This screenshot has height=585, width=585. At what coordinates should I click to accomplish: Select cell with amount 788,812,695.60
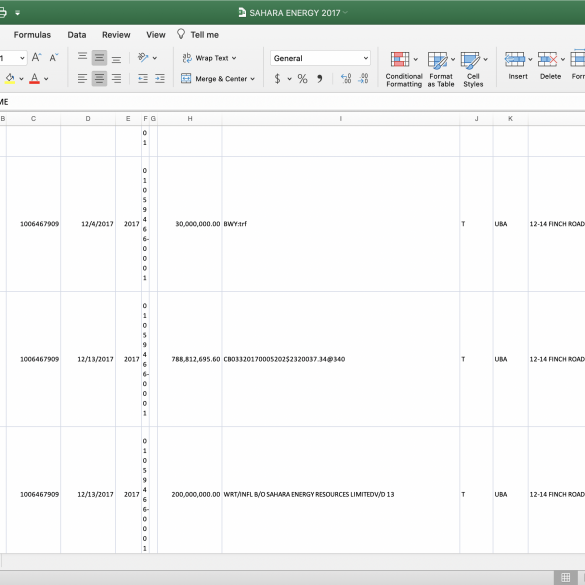coord(190,359)
